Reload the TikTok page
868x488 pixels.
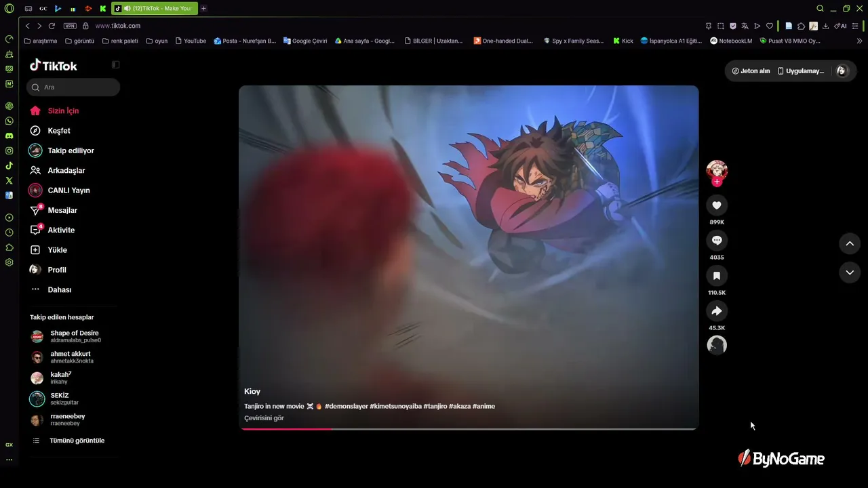[x=52, y=26]
